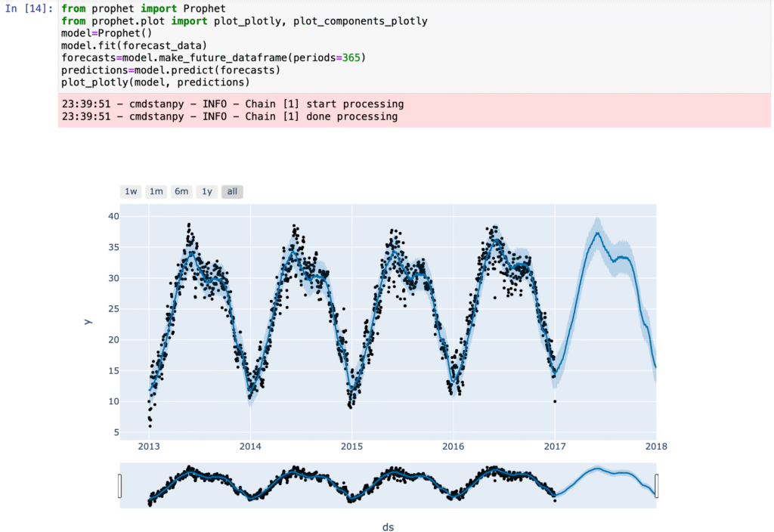Click the 'from prophet import Prophet' line
The image size is (774, 532).
[x=144, y=9]
